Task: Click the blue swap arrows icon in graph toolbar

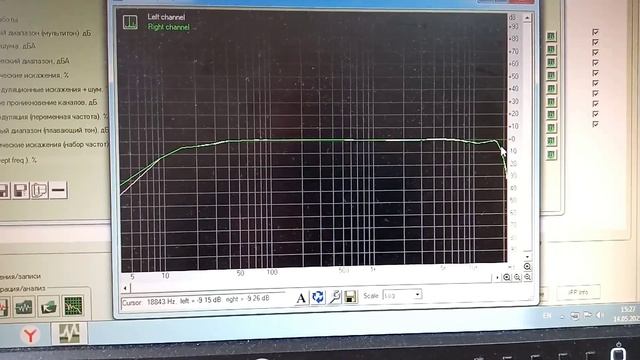Action: point(318,297)
